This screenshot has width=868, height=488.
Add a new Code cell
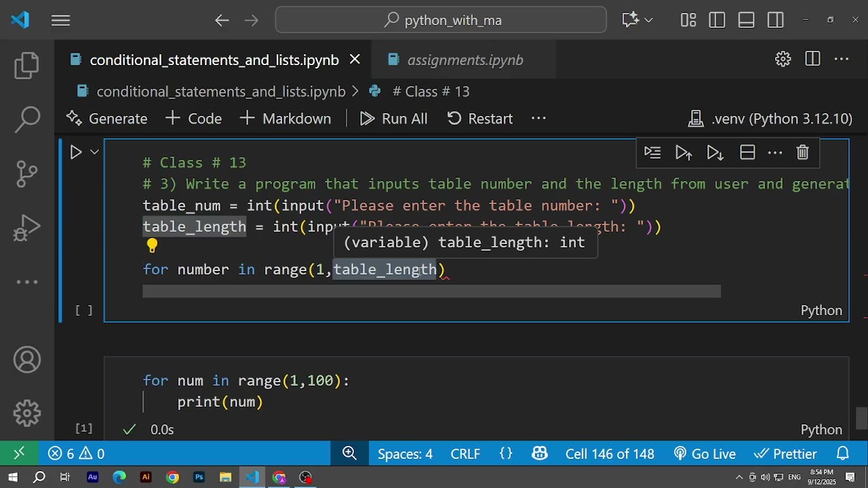tap(194, 119)
